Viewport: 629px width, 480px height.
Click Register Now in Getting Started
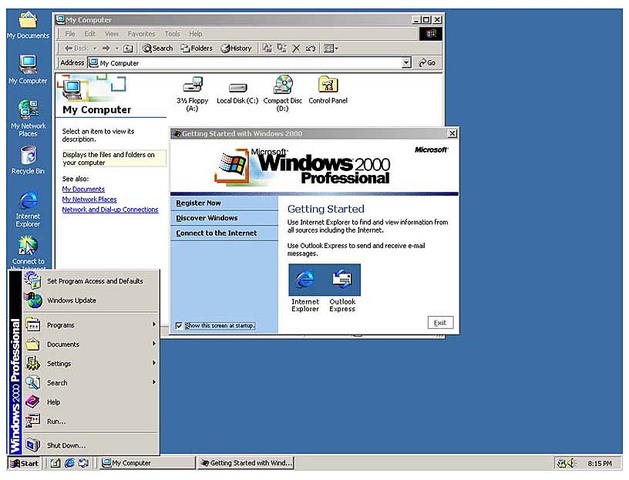click(x=224, y=203)
